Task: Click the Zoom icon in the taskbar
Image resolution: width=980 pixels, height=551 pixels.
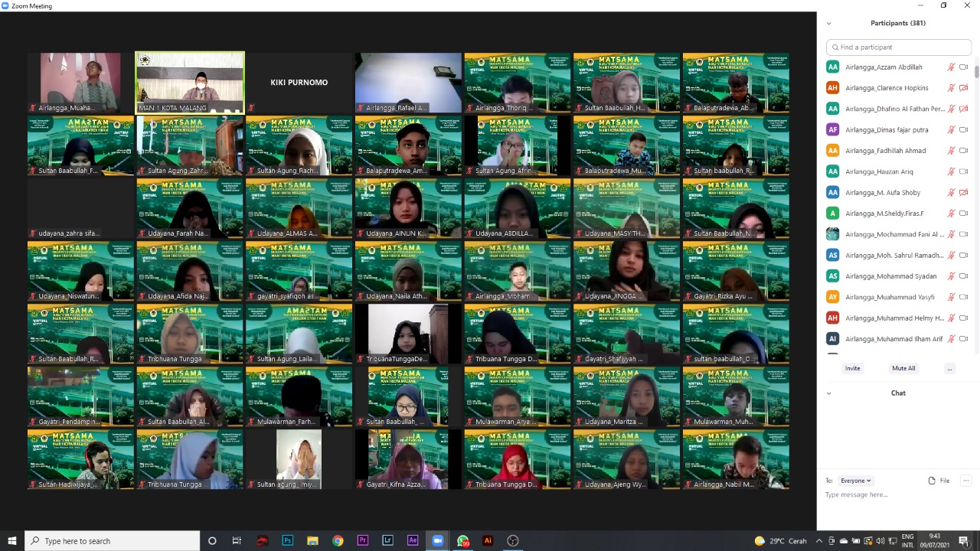Action: [x=437, y=540]
